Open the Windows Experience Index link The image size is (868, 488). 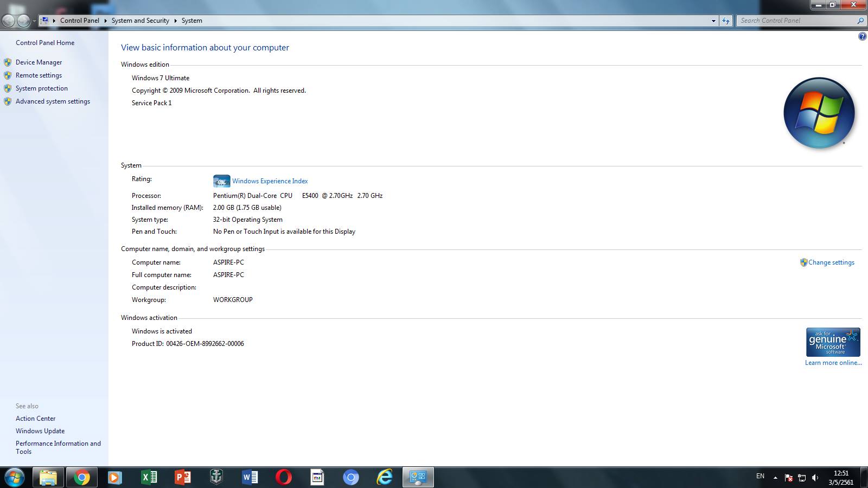[x=270, y=181]
